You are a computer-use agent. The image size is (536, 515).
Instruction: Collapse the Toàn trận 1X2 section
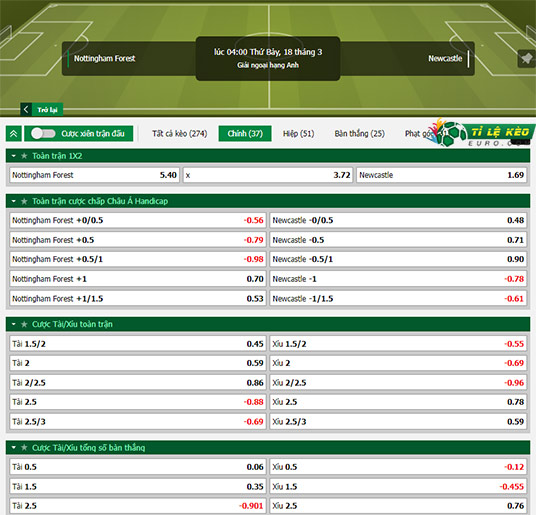tap(14, 156)
